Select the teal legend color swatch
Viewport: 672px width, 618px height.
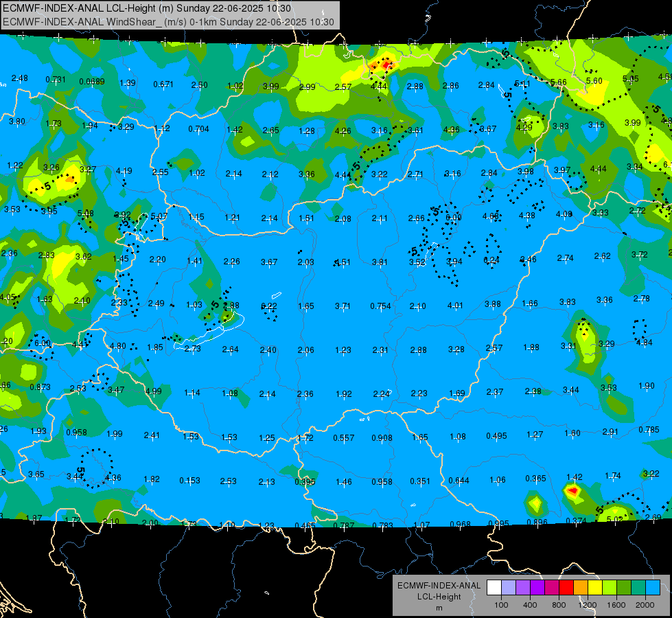point(638,588)
